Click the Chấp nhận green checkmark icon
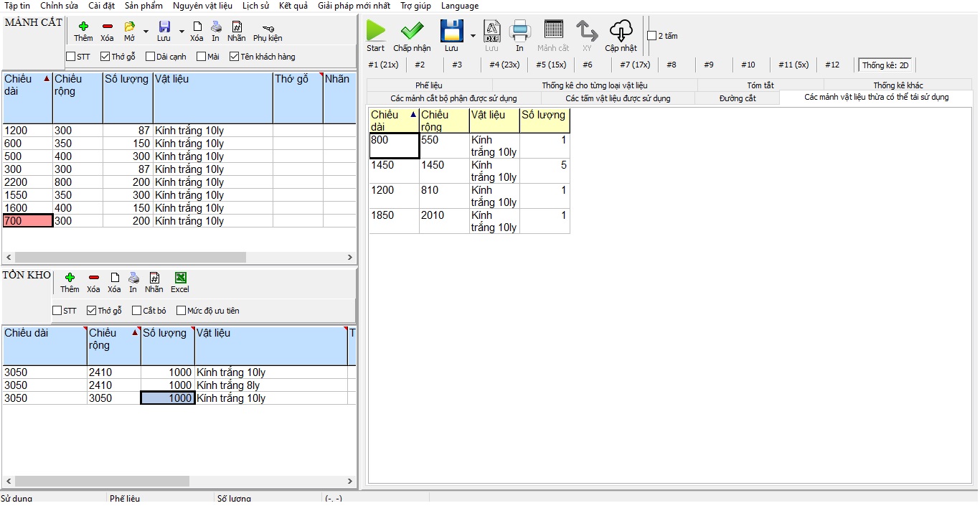Image resolution: width=980 pixels, height=521 pixels. (412, 31)
